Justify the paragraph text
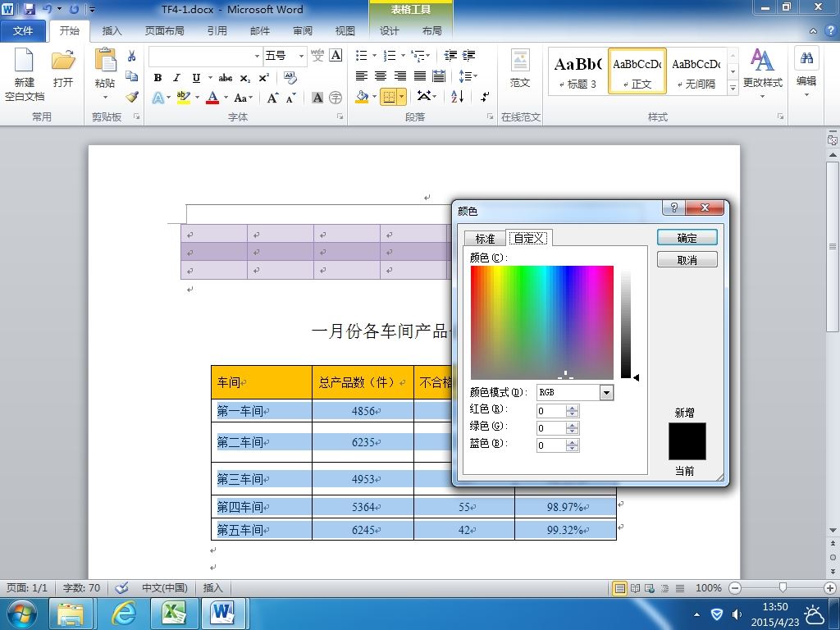Screen dimensions: 840x630 (419, 76)
